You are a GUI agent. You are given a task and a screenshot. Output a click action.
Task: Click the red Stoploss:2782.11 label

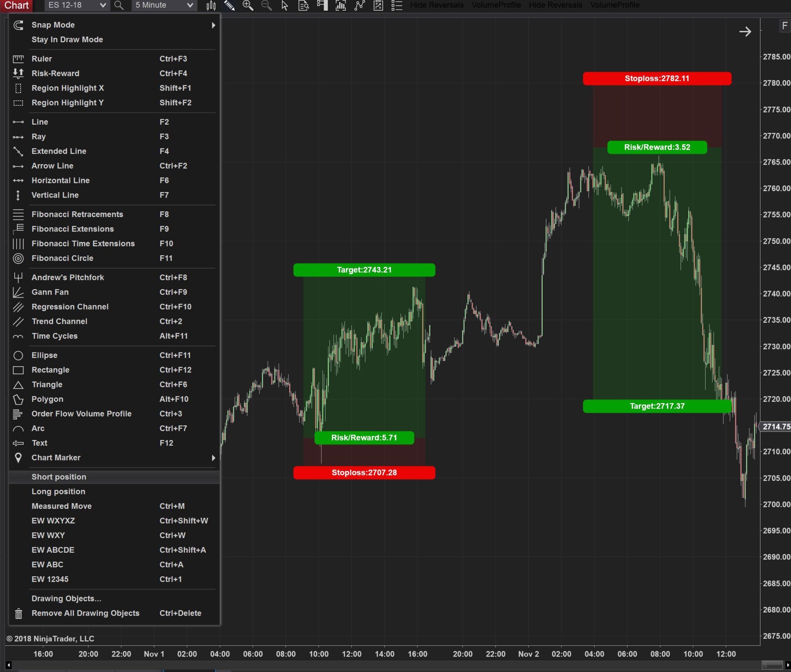tap(657, 78)
